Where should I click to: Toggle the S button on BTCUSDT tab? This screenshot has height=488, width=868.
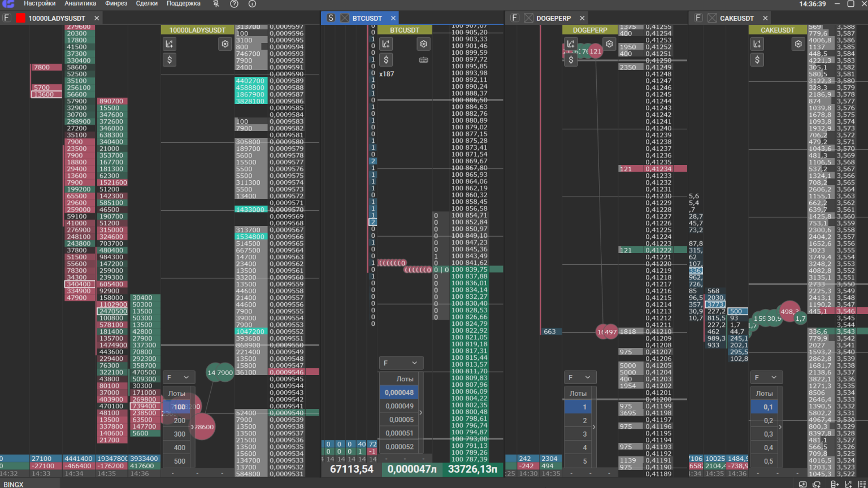[x=331, y=18]
